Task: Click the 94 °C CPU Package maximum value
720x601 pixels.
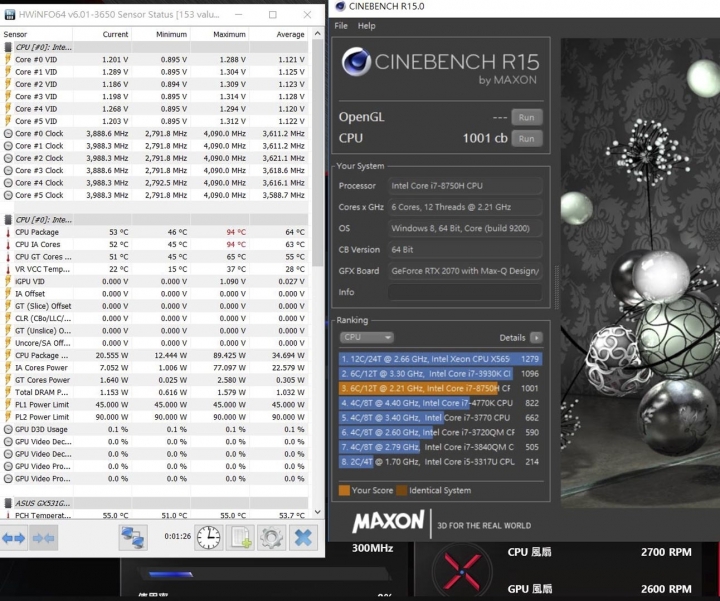Action: [x=236, y=232]
